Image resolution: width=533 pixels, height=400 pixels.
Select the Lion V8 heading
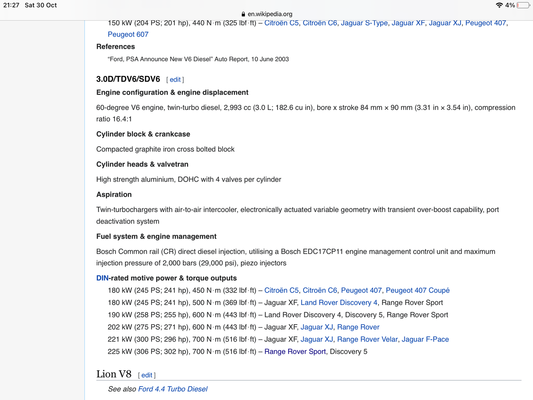[114, 374]
